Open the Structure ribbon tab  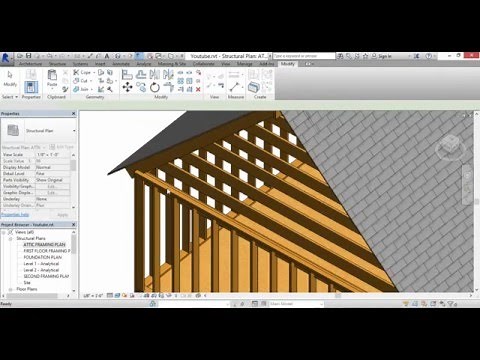click(x=57, y=64)
